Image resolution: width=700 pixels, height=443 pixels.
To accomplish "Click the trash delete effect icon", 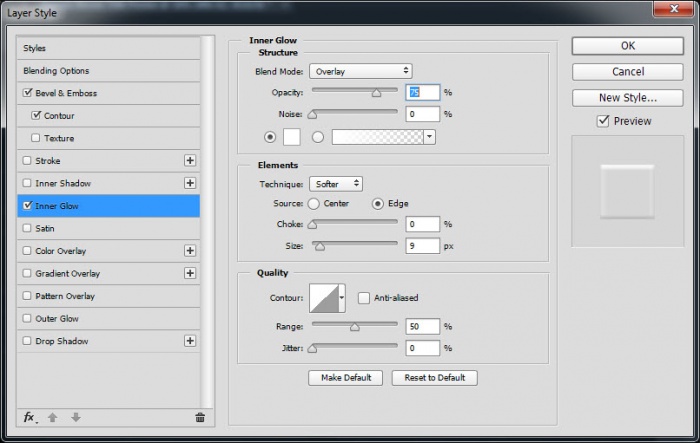I will tap(200, 417).
